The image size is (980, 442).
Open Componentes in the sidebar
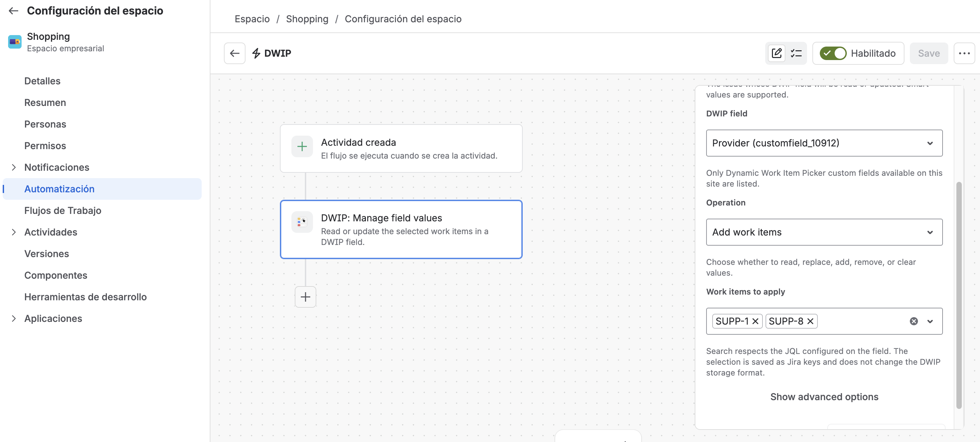[56, 275]
